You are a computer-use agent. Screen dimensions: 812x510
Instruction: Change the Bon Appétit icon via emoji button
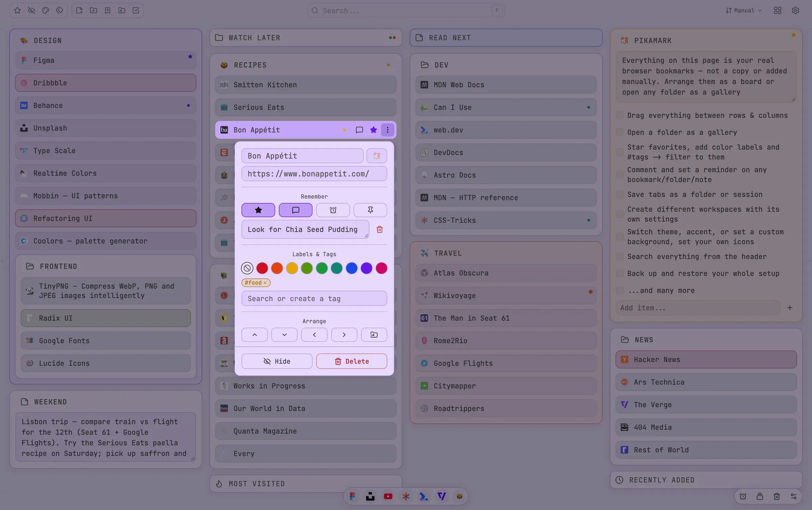pyautogui.click(x=377, y=156)
